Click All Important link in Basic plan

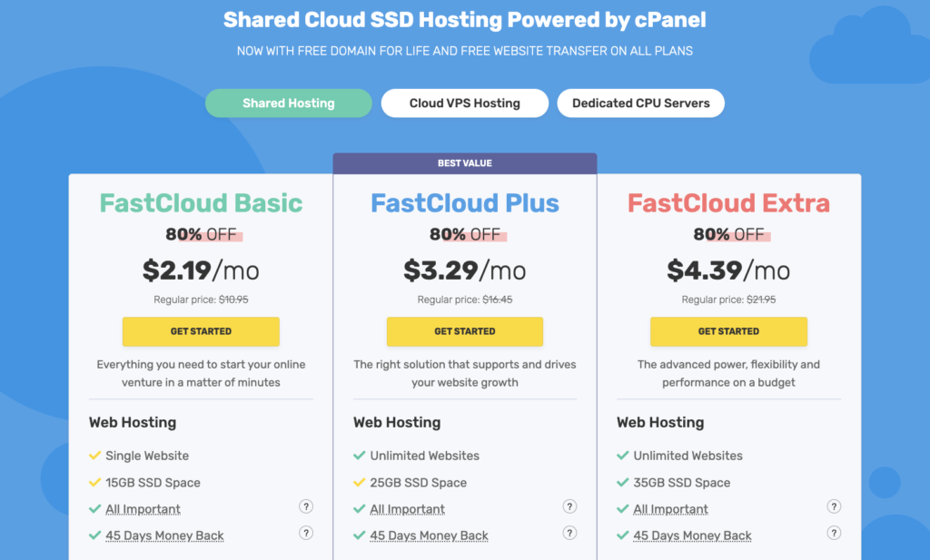tap(143, 509)
